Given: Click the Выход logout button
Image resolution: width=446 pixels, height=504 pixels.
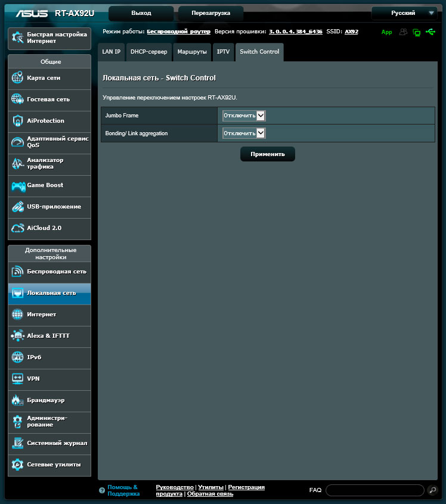Looking at the screenshot, I should pyautogui.click(x=141, y=13).
